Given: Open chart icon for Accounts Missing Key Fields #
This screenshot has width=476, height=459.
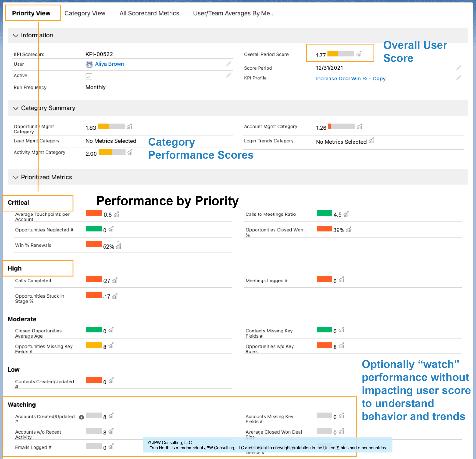Looking at the screenshot, I should (341, 416).
